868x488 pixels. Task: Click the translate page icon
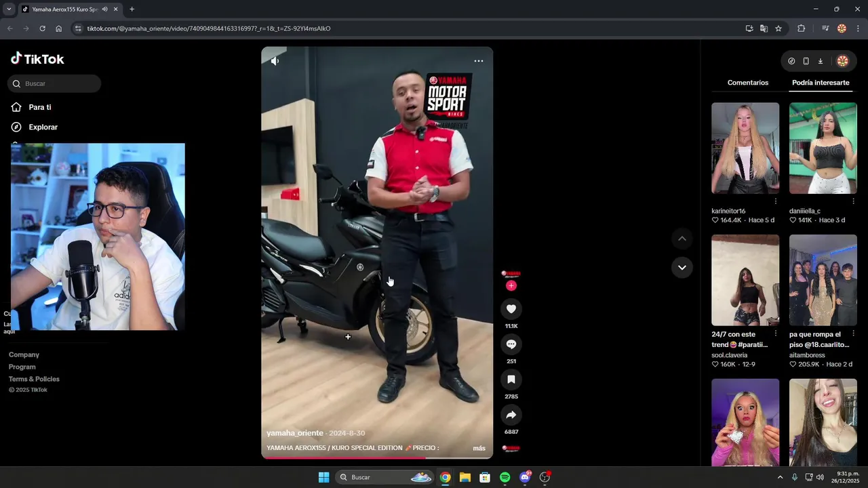[764, 28]
